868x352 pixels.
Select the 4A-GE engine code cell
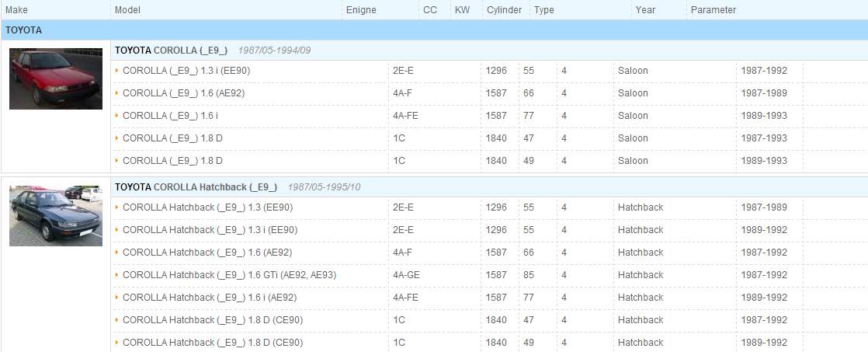[x=407, y=275]
